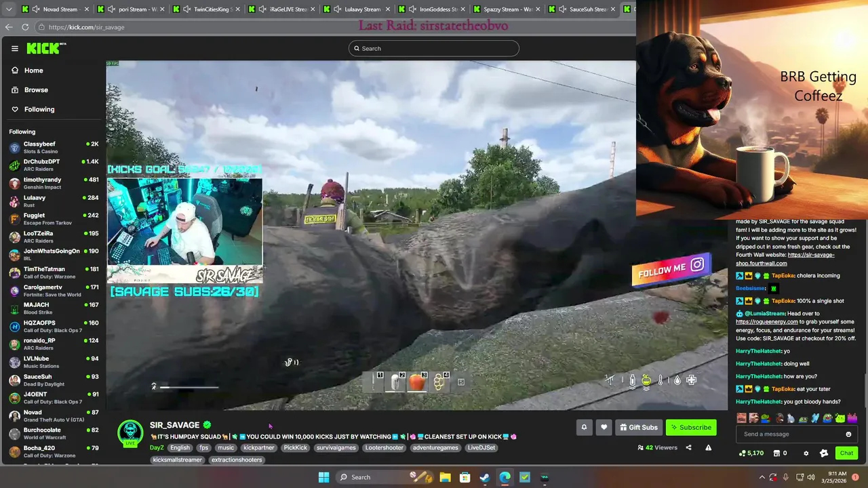Click the green Chat send button
Screen dimensions: 868x488
(846, 453)
